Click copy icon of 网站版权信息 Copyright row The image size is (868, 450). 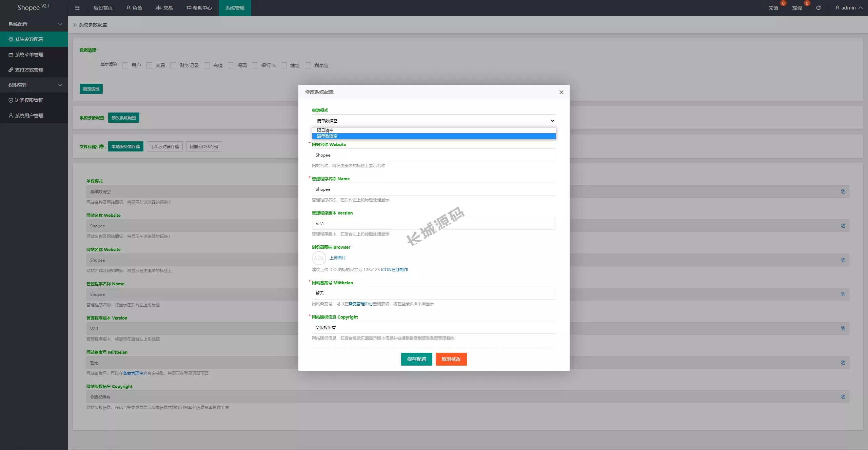pyautogui.click(x=843, y=397)
